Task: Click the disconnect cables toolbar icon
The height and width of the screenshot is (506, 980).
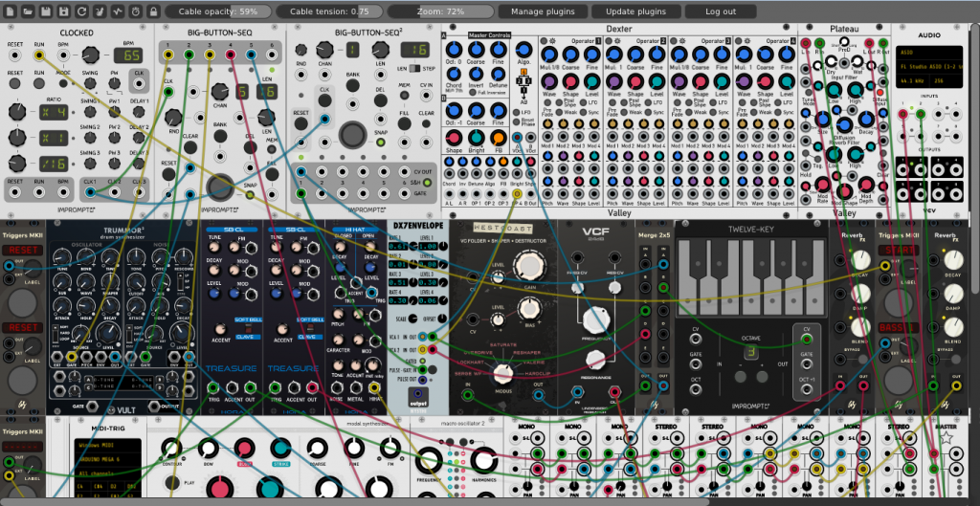Action: 100,11
